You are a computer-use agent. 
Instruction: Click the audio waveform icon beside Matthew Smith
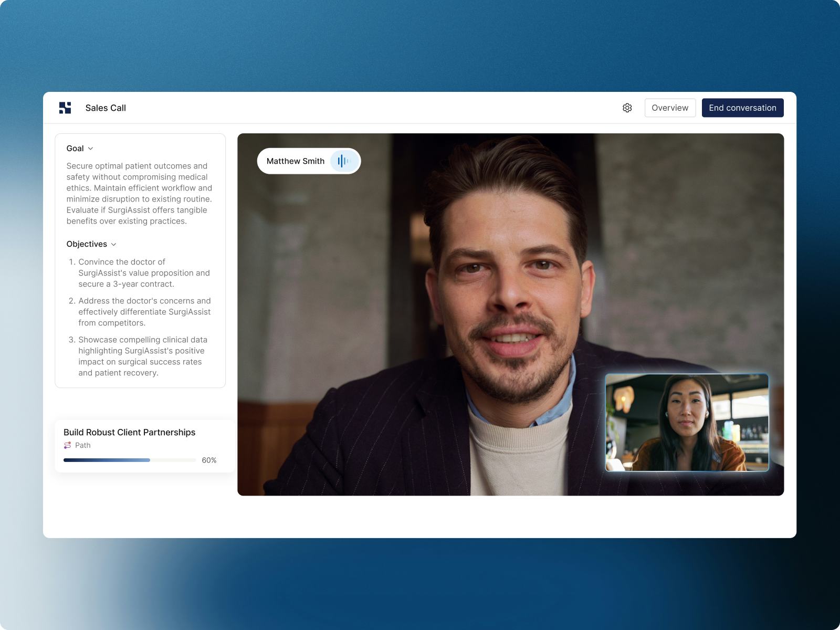344,161
